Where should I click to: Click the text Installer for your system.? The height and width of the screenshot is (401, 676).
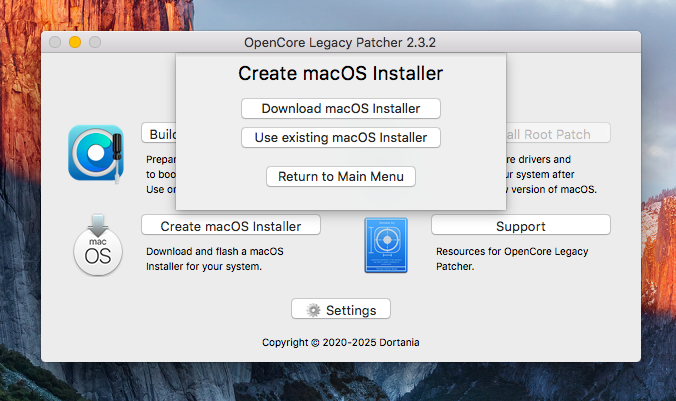(x=204, y=266)
